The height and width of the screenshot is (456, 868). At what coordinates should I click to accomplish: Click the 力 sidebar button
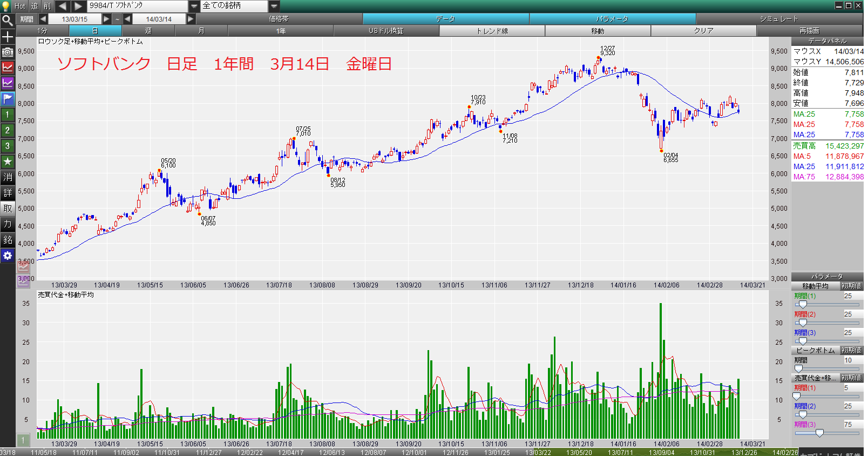click(x=8, y=224)
